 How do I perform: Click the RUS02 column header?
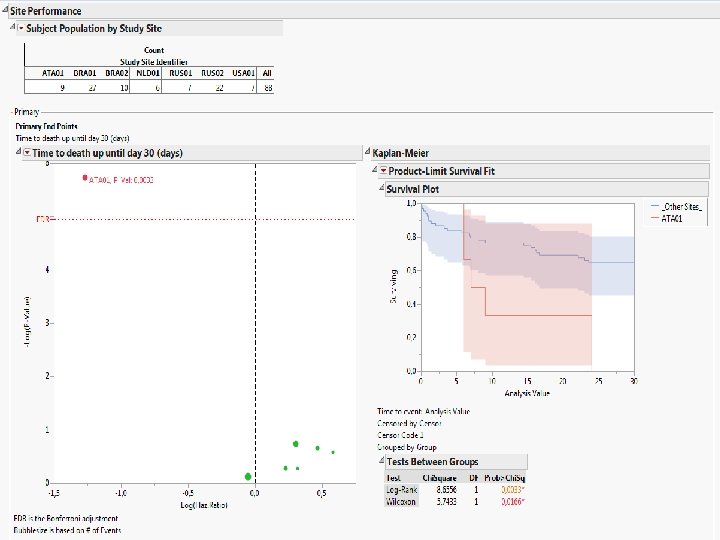click(212, 73)
